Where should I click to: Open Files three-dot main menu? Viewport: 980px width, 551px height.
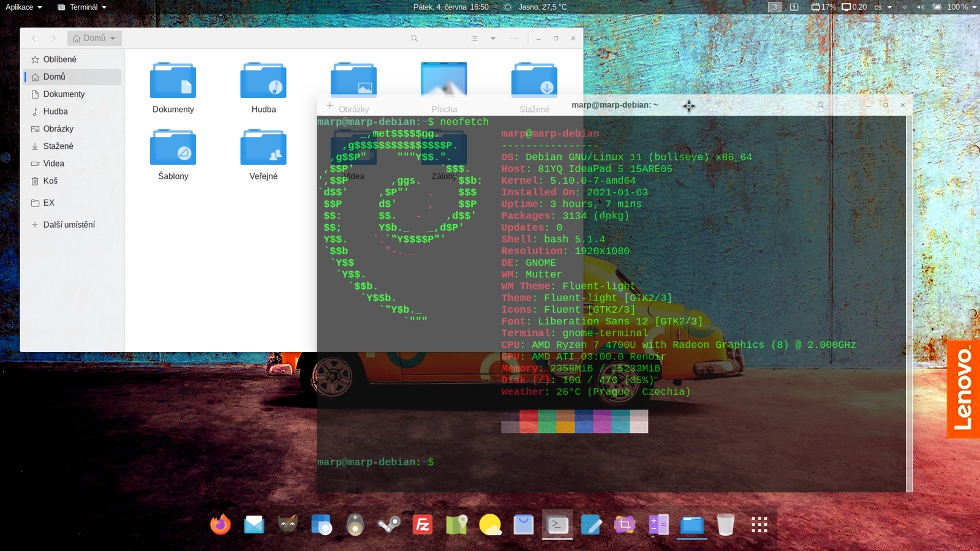click(514, 39)
